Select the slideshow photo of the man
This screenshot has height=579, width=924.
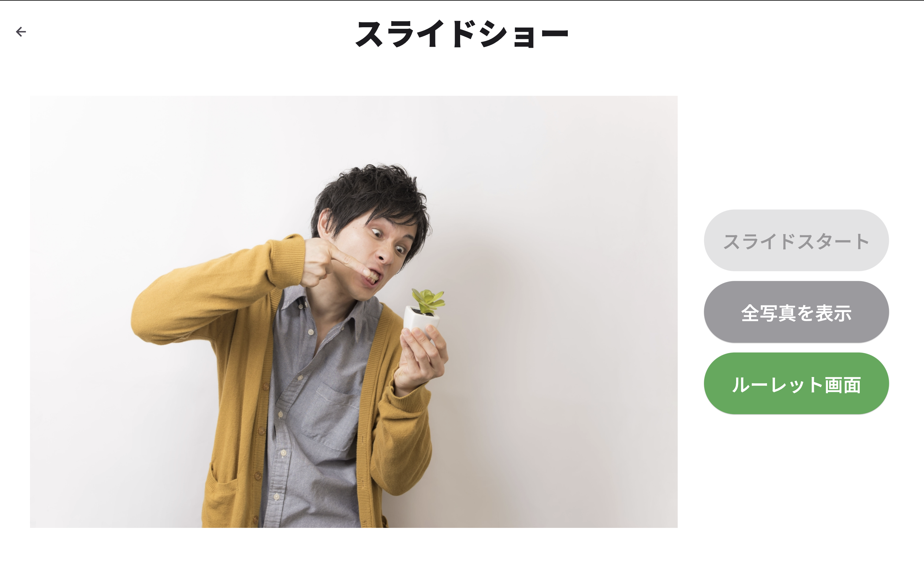click(354, 312)
